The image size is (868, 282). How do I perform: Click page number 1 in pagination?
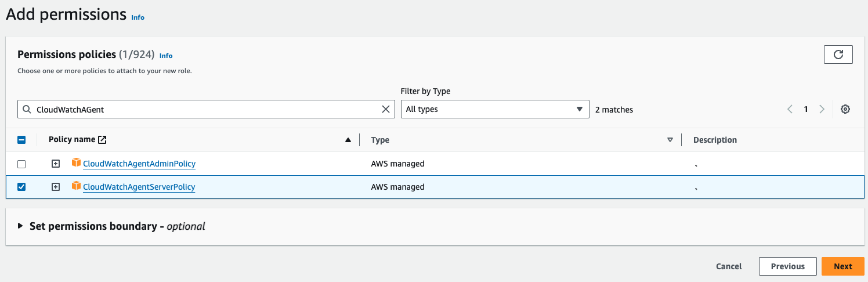pyautogui.click(x=805, y=109)
